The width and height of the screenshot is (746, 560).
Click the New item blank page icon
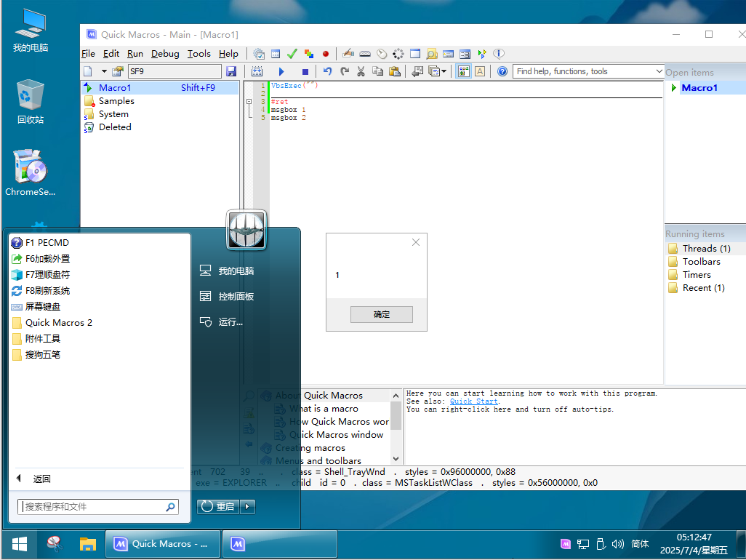click(x=88, y=71)
